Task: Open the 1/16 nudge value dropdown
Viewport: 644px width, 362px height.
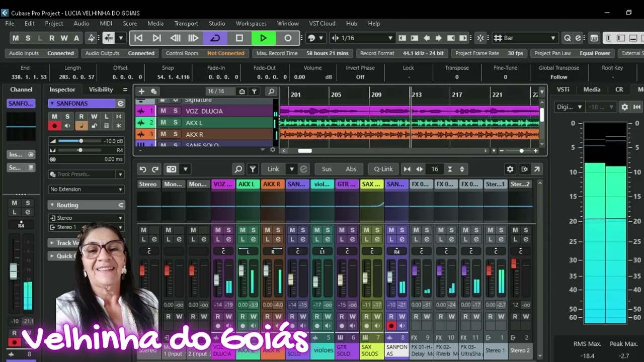Action: pyautogui.click(x=363, y=38)
